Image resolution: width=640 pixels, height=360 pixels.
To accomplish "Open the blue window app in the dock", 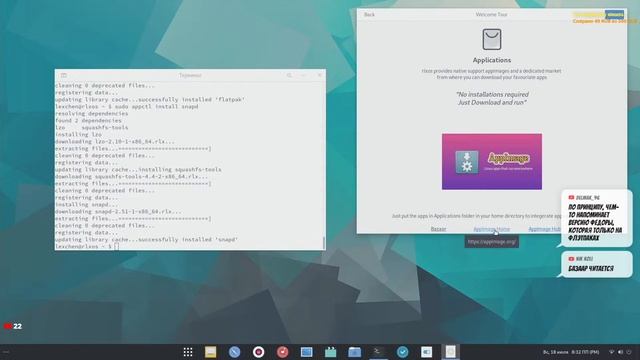I will coord(307,352).
